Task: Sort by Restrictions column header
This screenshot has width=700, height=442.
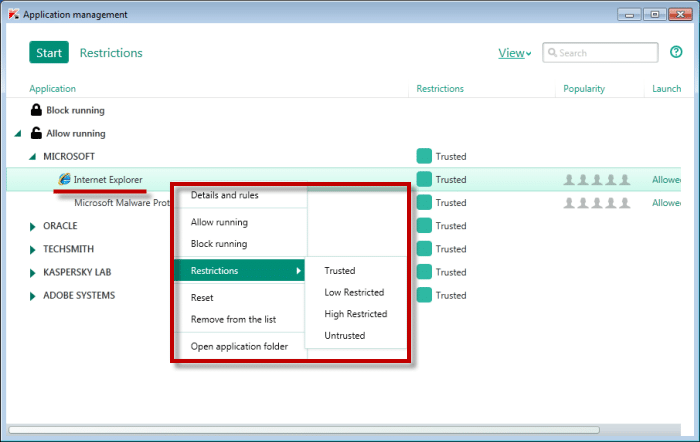Action: [440, 88]
